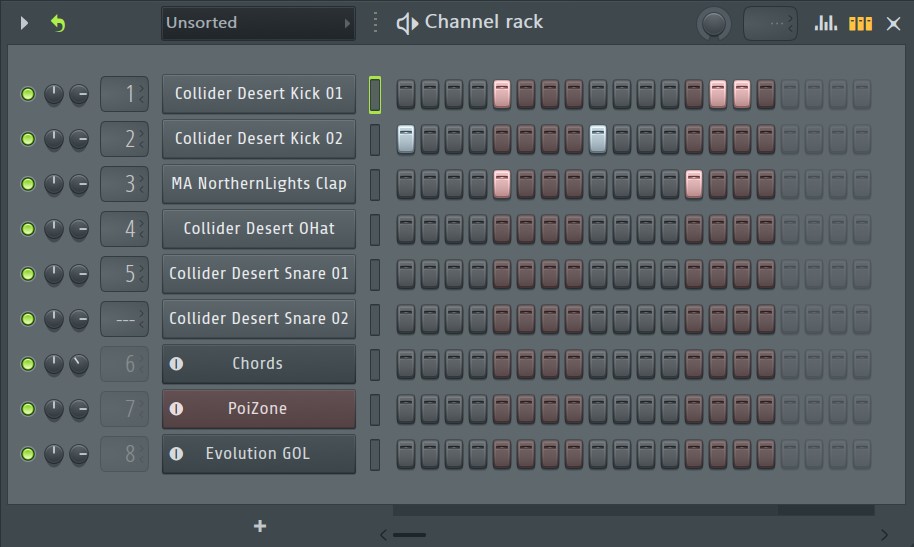Open mixer track selector for Kick 02
The image size is (914, 547).
pos(125,139)
